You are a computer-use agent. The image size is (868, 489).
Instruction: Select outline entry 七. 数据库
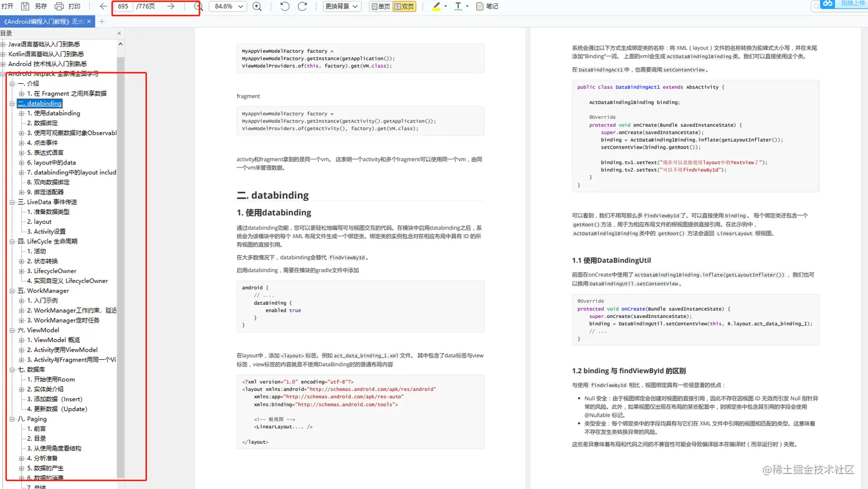(32, 370)
